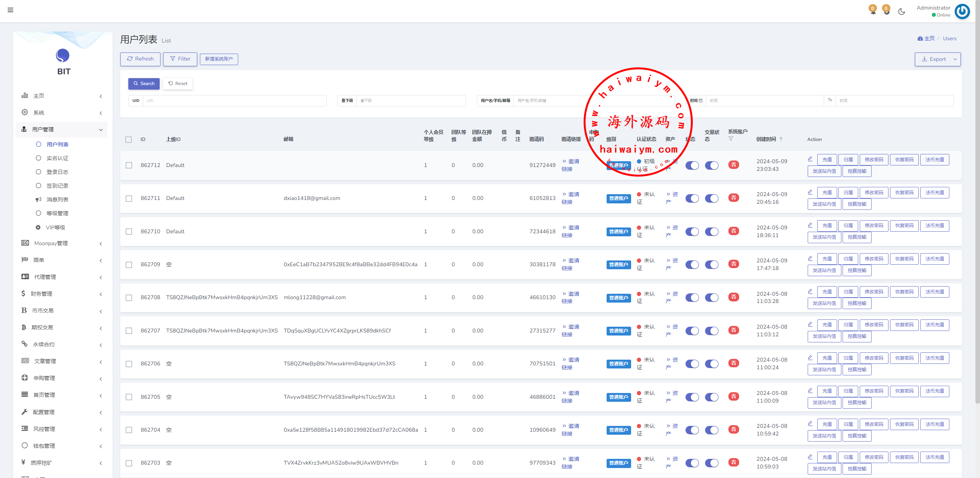Click edit pencil icon for user 862711

coord(810,192)
